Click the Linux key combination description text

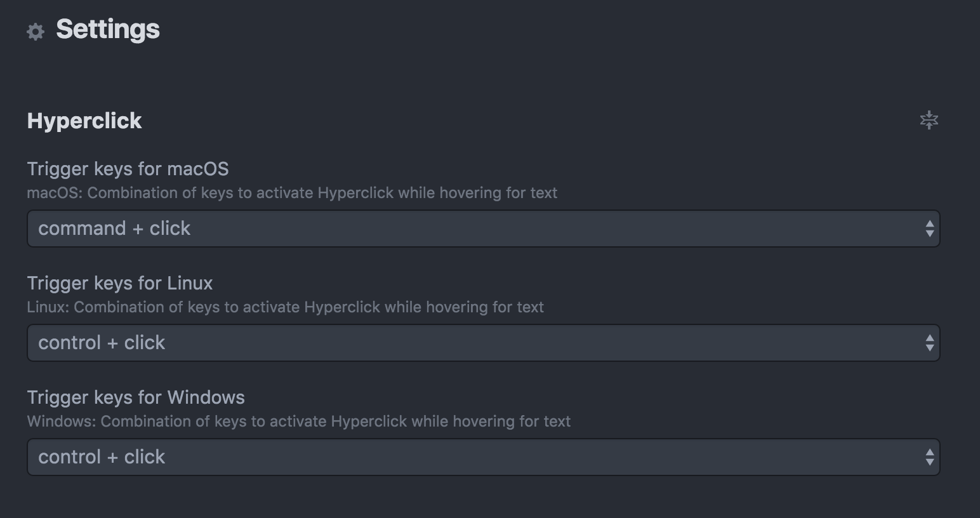pos(286,307)
